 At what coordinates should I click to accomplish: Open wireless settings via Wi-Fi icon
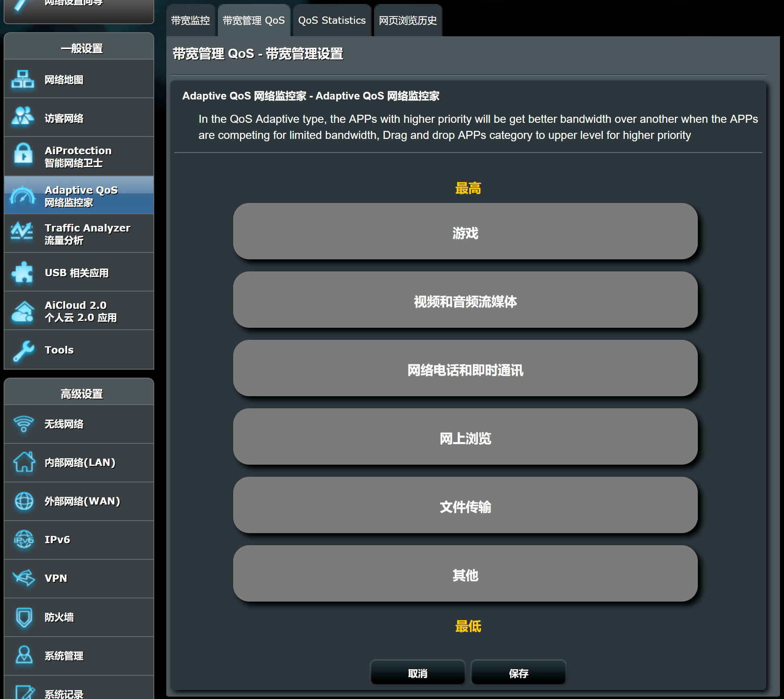(24, 424)
